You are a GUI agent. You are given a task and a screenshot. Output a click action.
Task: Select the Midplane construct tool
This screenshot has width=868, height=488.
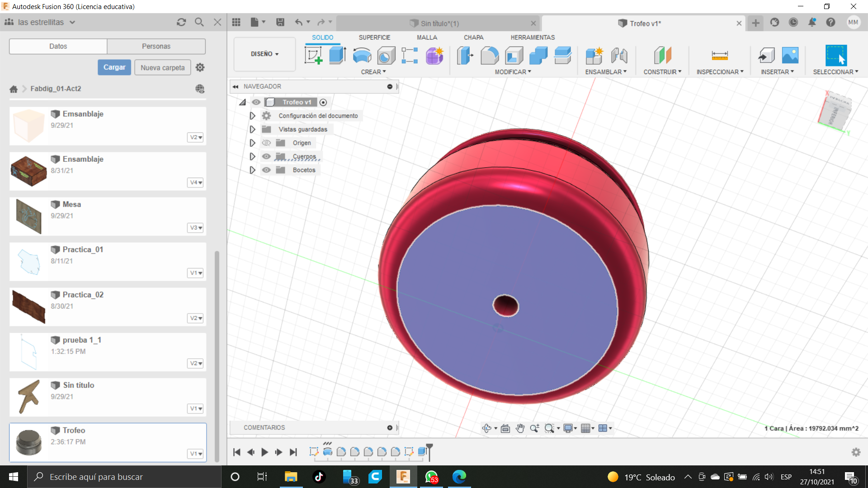(662, 56)
